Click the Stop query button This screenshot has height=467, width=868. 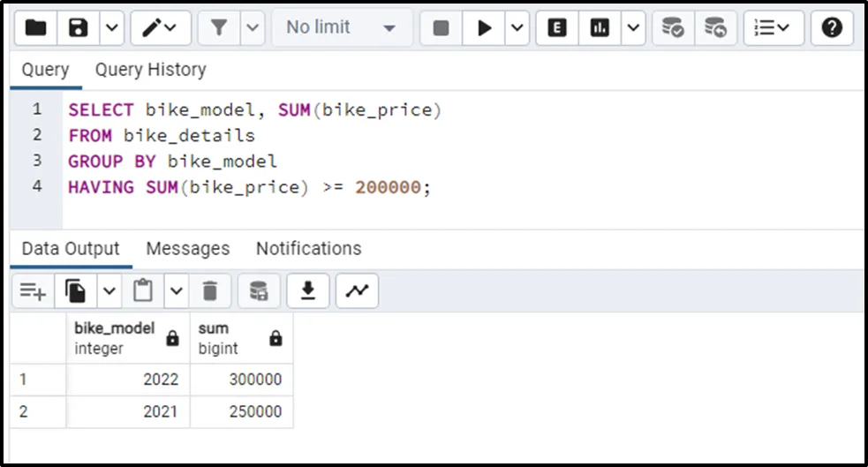(x=441, y=28)
